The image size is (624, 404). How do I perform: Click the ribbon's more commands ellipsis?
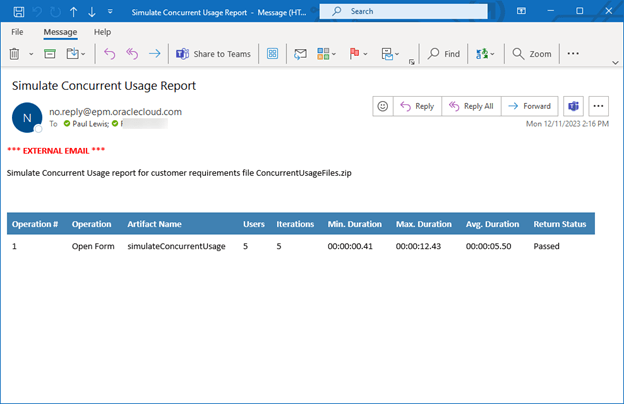[573, 53]
